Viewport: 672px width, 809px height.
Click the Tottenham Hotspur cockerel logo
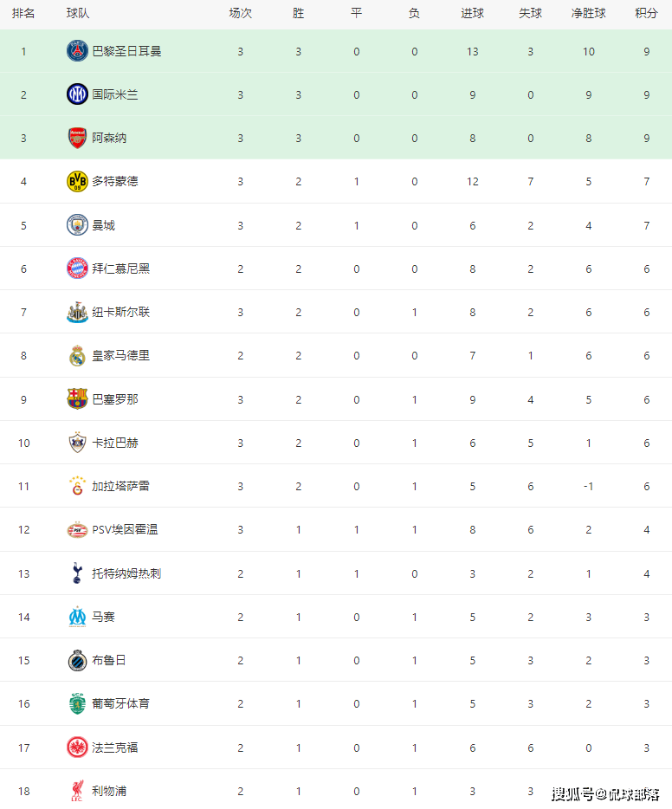point(78,573)
